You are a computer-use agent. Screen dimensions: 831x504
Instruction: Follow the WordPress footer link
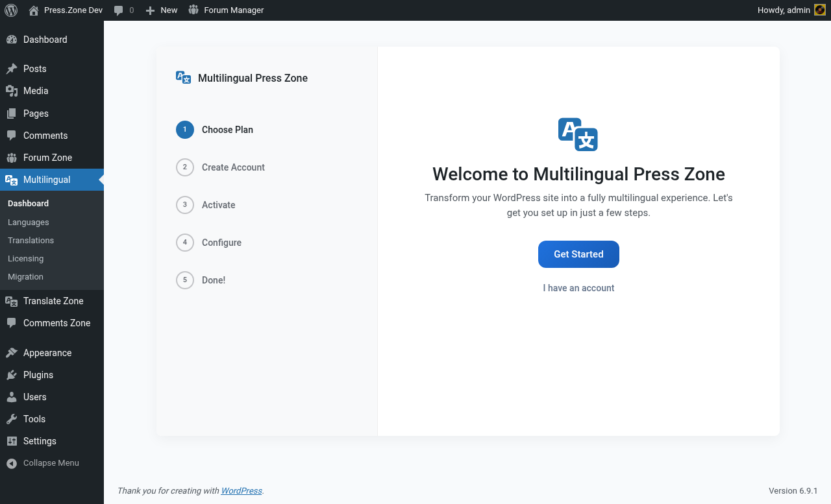[242, 491]
